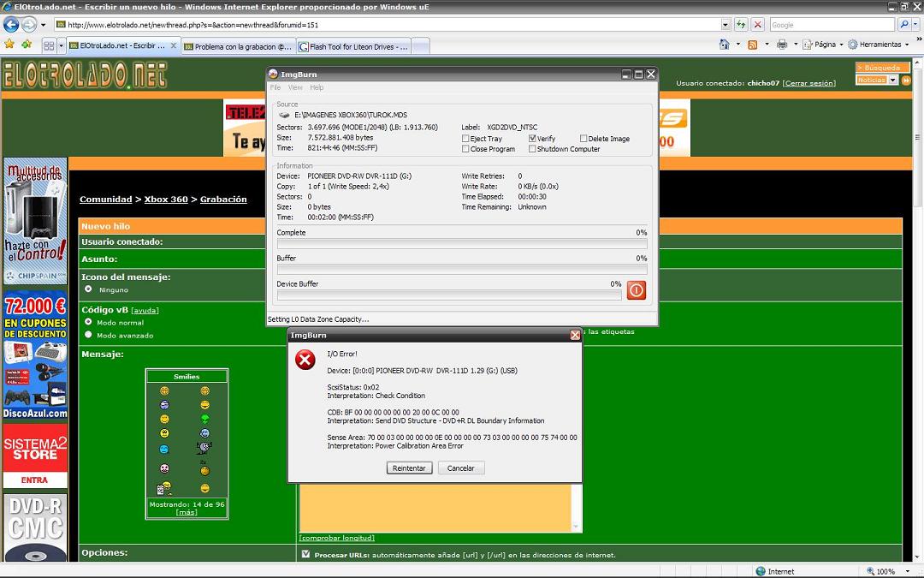This screenshot has width=924, height=578.
Task: Open the Favorites Center star
Action: point(9,45)
